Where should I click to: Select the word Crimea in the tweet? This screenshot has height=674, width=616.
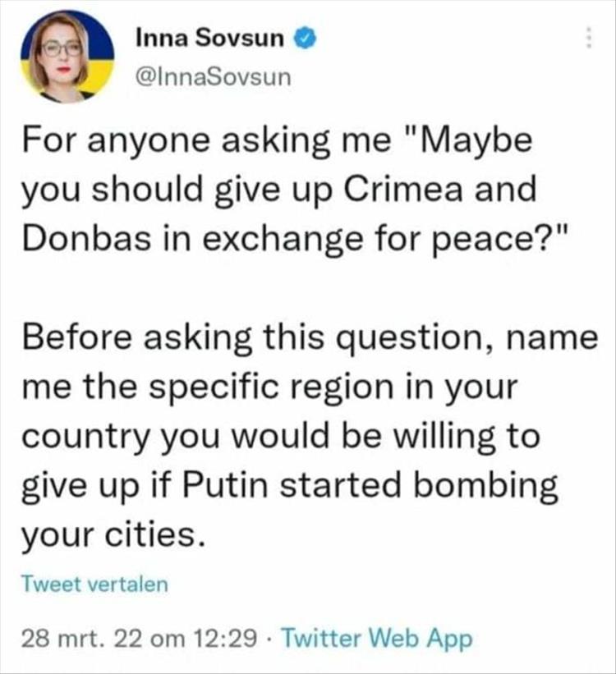(x=404, y=189)
